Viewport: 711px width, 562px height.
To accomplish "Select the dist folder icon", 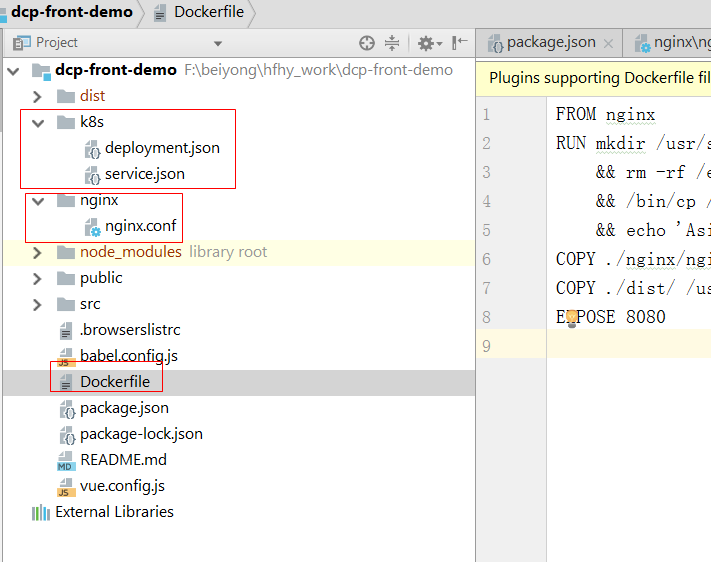I will tap(66, 96).
